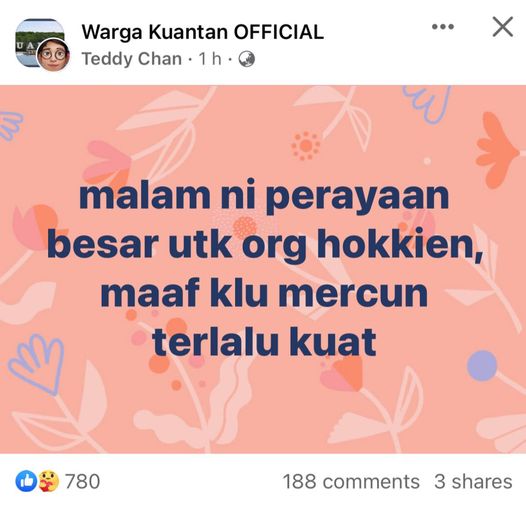Close the post viewer with X

click(x=503, y=27)
